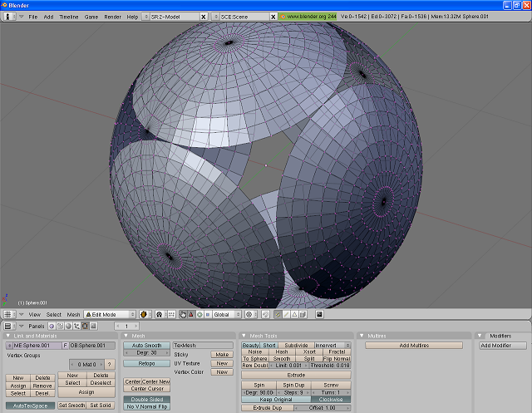Image resolution: width=532 pixels, height=413 pixels.
Task: Switch to the Object context axes icon
Action: [76, 326]
